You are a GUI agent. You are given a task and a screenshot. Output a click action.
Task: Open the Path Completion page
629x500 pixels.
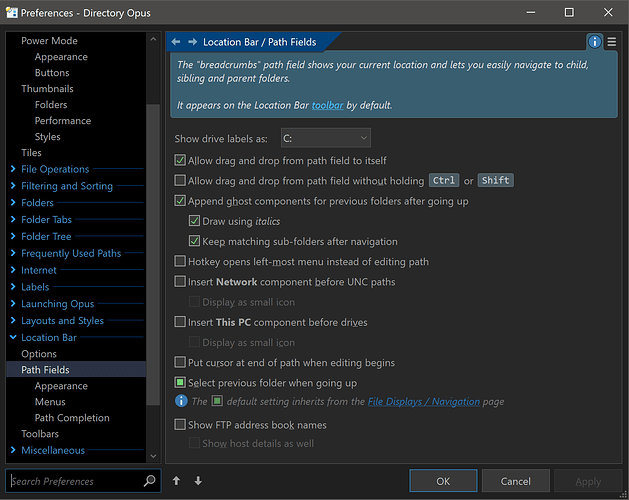(72, 418)
